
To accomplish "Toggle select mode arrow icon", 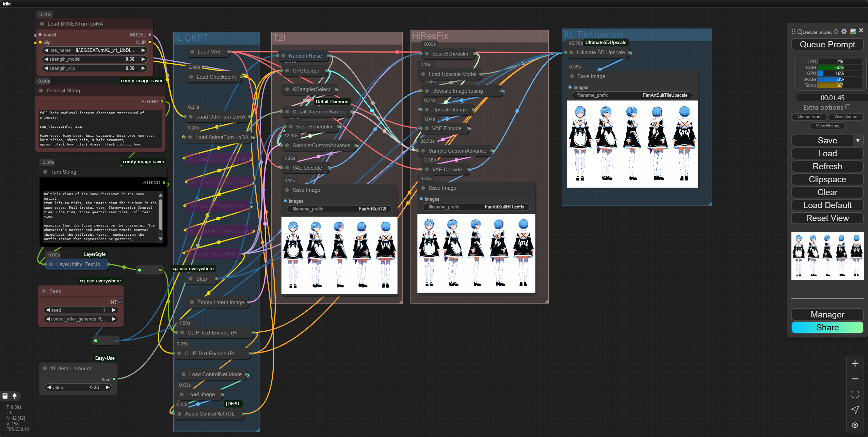I will click(855, 409).
